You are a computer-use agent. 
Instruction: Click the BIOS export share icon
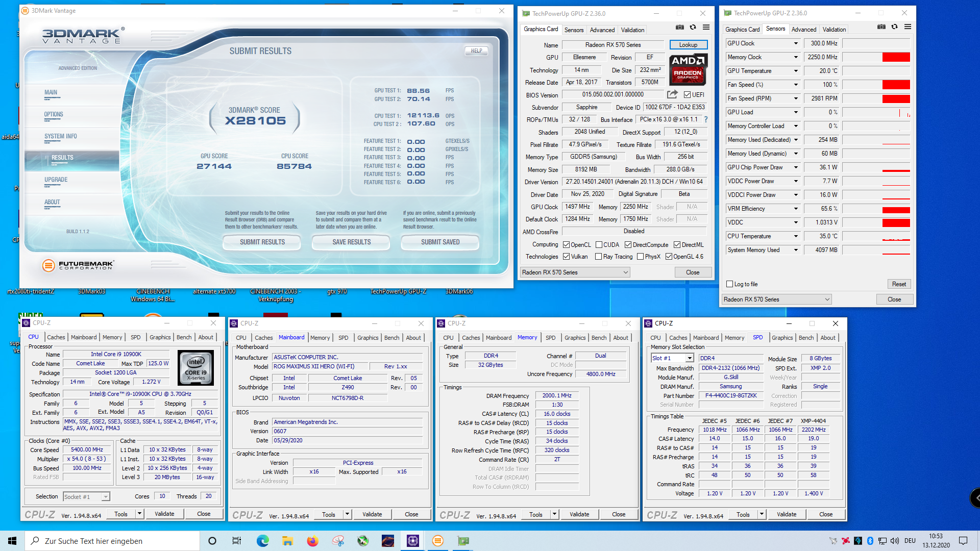click(x=672, y=94)
